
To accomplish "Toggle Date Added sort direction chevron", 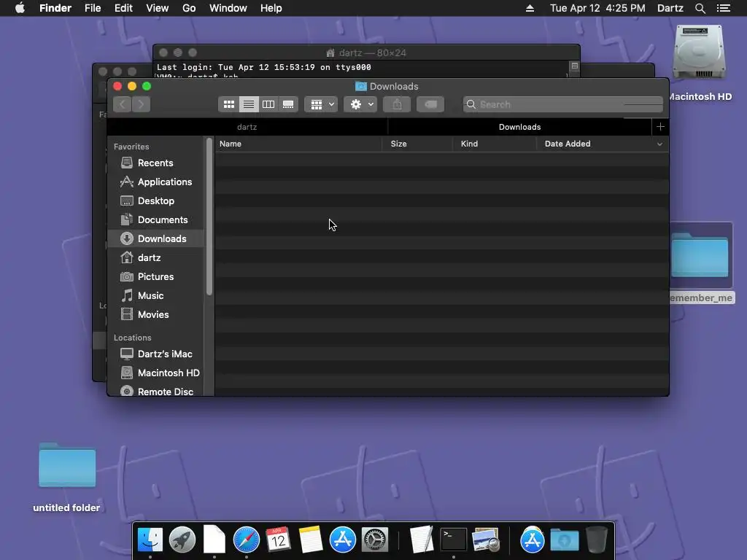I will pyautogui.click(x=659, y=144).
